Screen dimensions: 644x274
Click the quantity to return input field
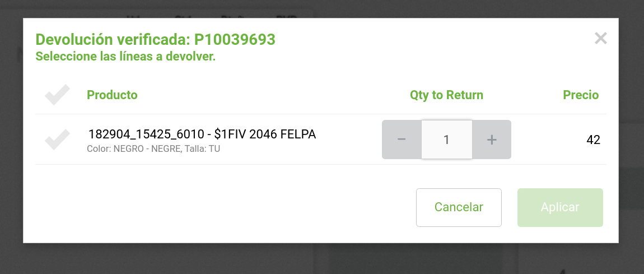(446, 140)
